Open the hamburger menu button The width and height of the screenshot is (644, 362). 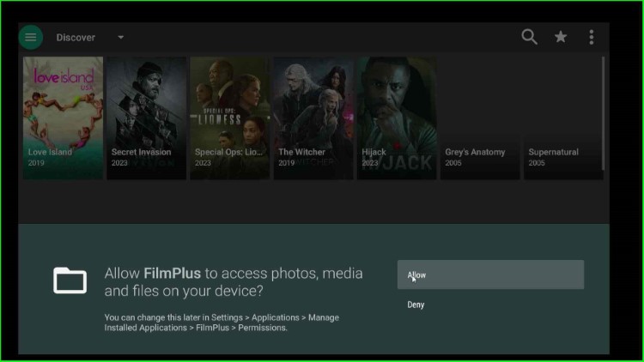tap(31, 38)
